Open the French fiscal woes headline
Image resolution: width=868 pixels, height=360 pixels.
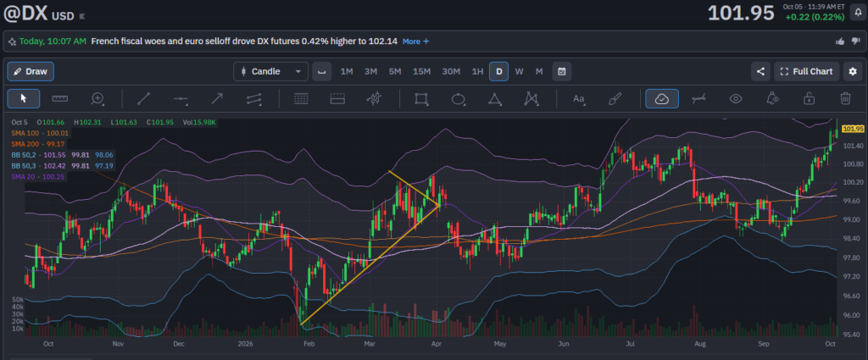(244, 42)
